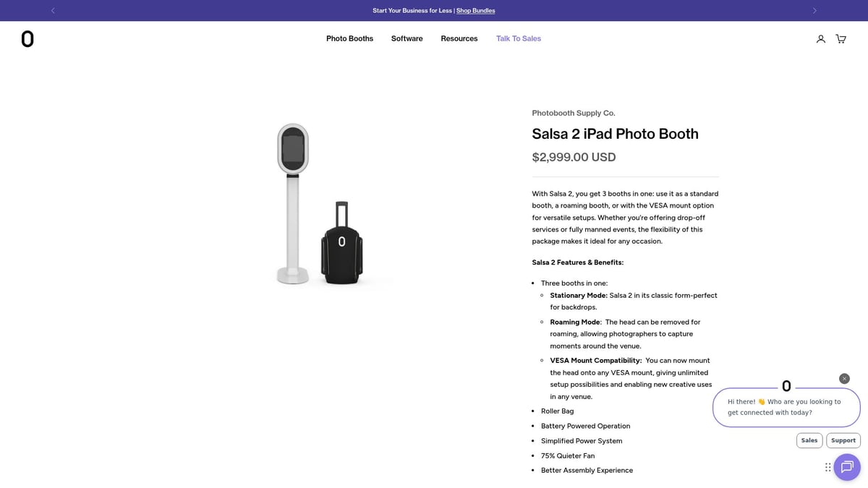Open the Shop Bundles link in the banner
Image resolution: width=868 pixels, height=488 pixels.
tap(475, 10)
